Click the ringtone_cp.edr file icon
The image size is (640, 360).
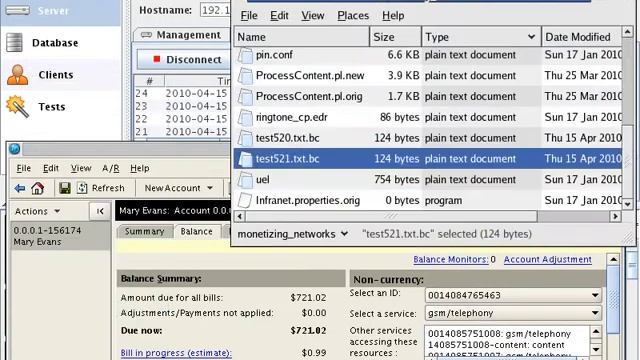(x=246, y=118)
